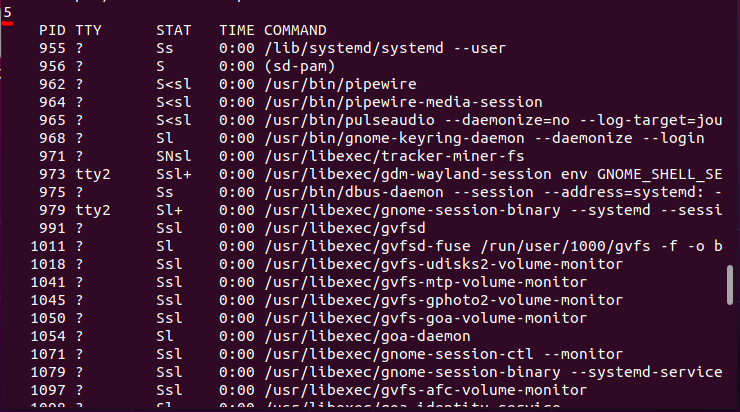
Task: Click the COMMAND column header
Action: [x=295, y=30]
